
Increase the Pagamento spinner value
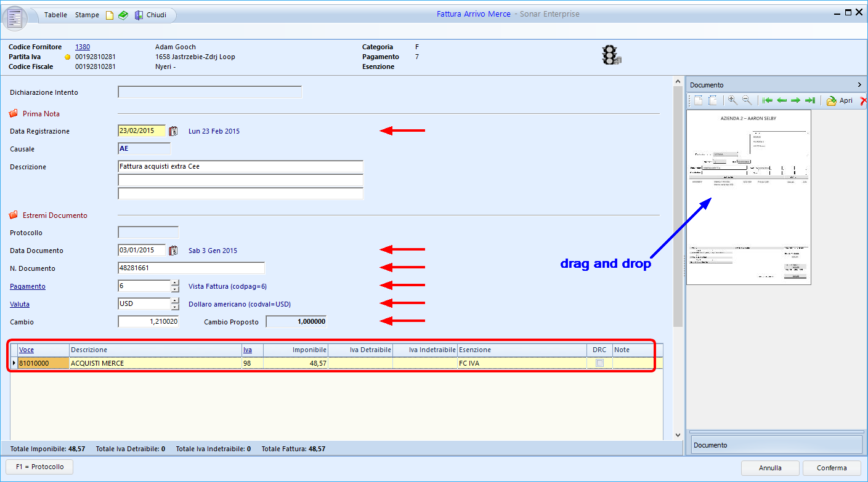(x=175, y=283)
